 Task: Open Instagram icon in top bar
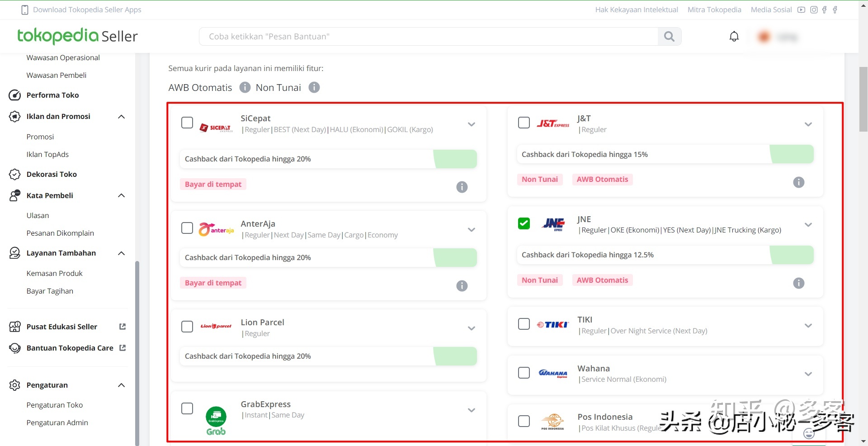point(814,10)
